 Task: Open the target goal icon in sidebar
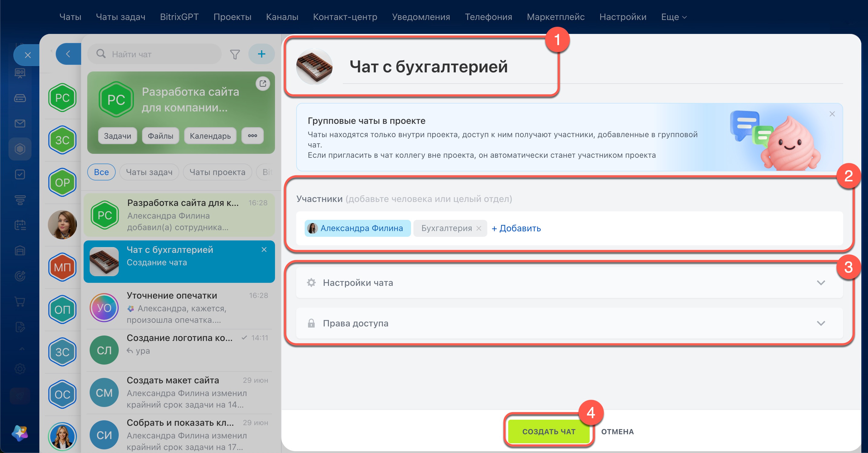pyautogui.click(x=20, y=276)
